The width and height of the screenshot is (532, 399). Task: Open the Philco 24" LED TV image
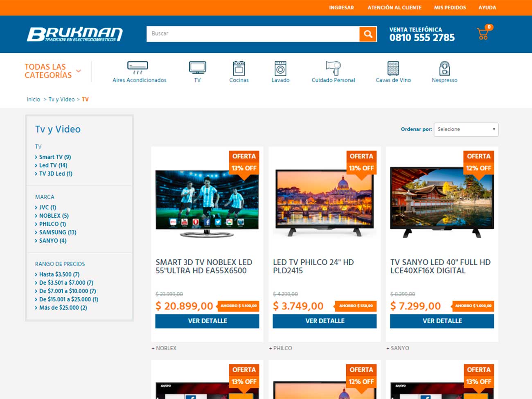click(325, 203)
